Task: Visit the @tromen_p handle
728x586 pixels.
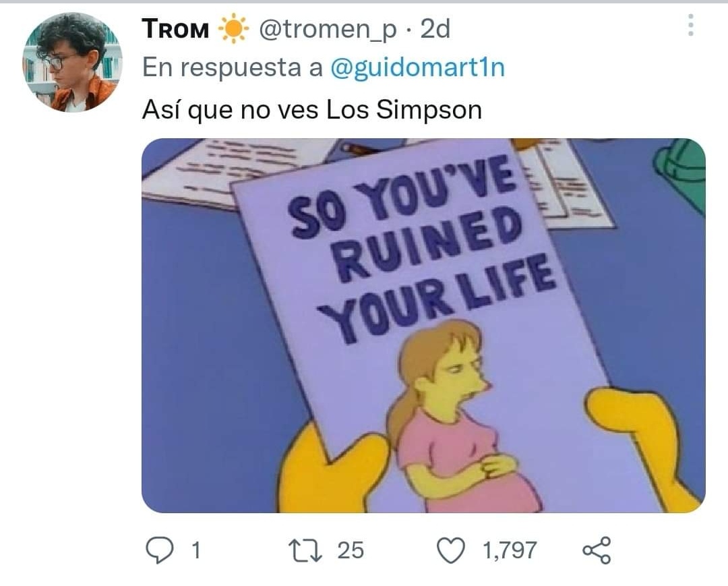Action: click(328, 30)
